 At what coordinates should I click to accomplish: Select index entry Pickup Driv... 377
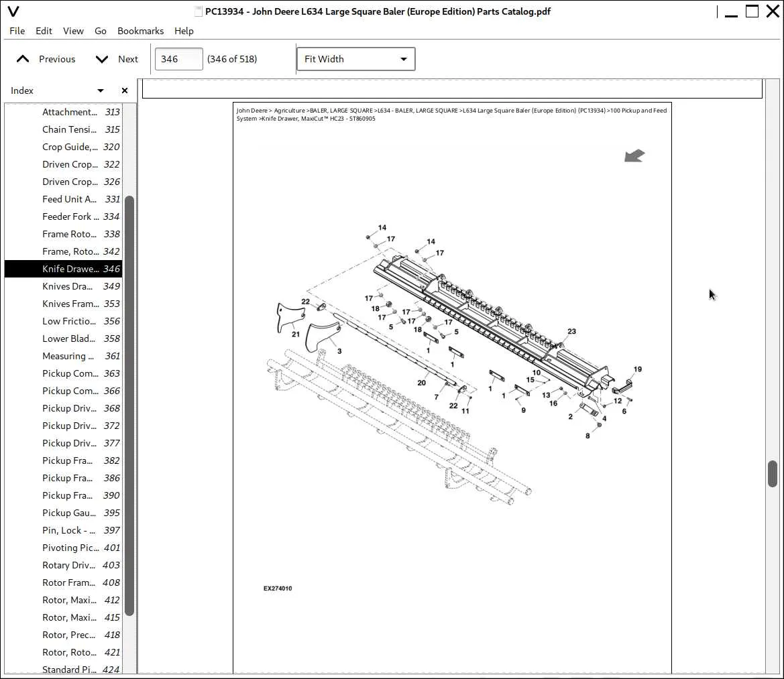pyautogui.click(x=64, y=443)
